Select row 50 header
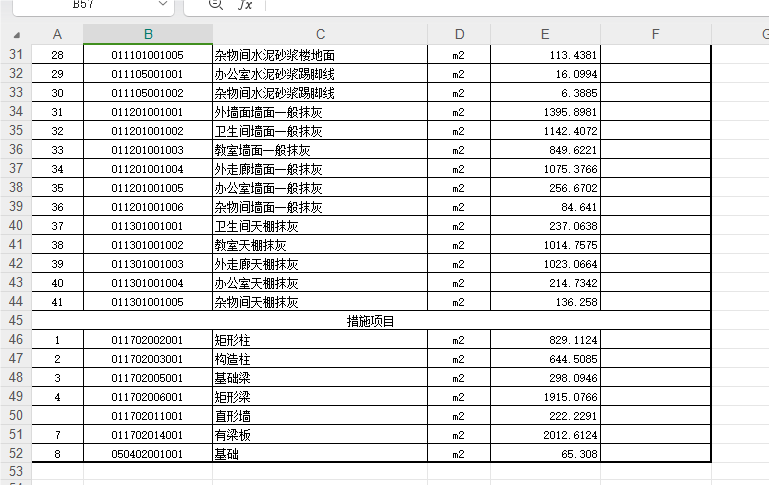Viewport: 769px width, 485px height. pyautogui.click(x=16, y=416)
